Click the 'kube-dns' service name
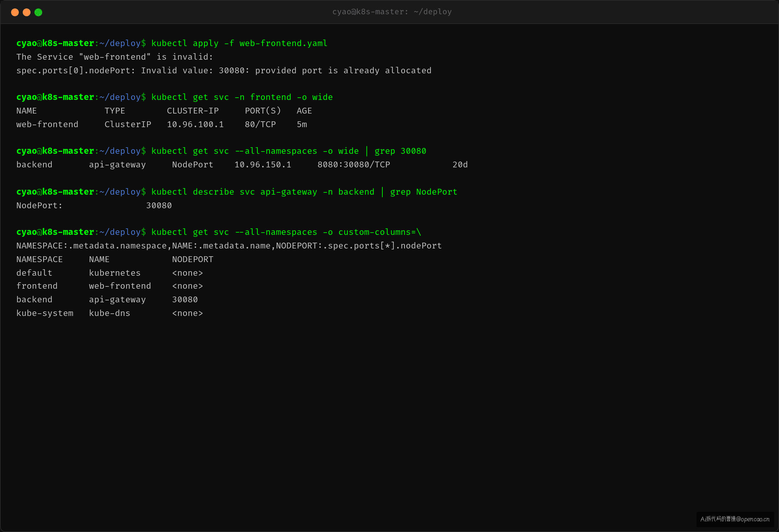 coord(110,313)
